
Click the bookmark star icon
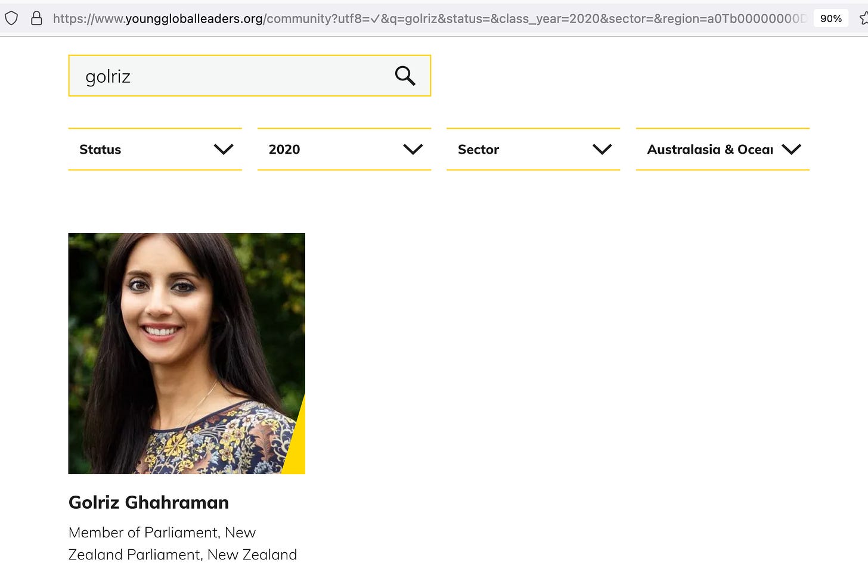(x=864, y=18)
